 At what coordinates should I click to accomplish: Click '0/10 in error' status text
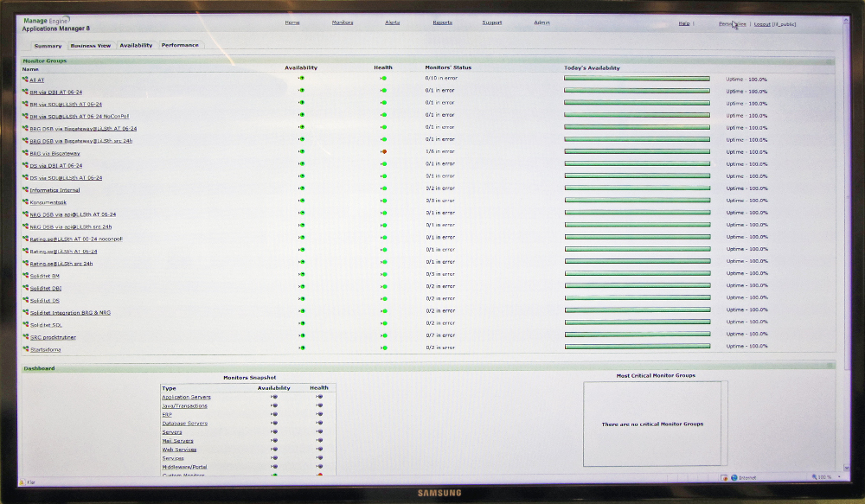coord(441,79)
